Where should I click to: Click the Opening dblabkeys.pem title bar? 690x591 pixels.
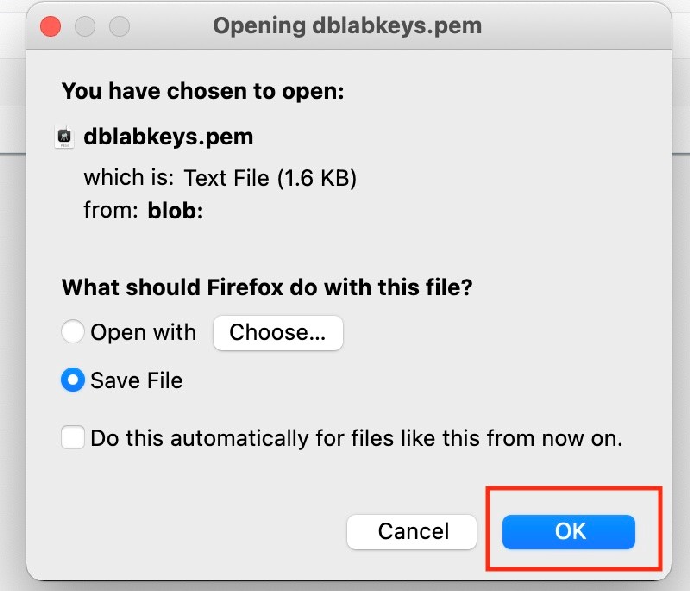347,26
